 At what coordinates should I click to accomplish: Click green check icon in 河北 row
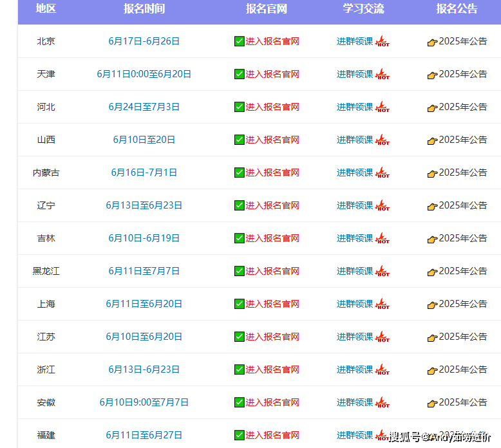tap(240, 107)
